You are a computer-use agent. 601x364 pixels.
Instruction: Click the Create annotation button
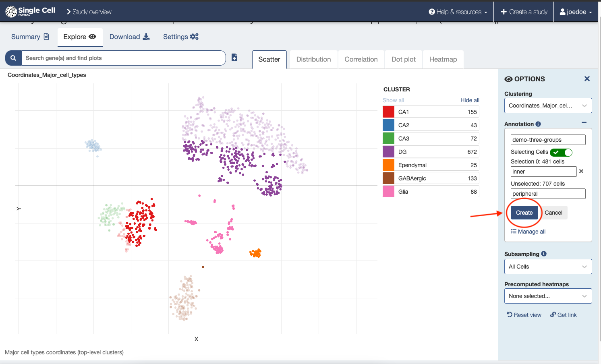click(x=524, y=213)
